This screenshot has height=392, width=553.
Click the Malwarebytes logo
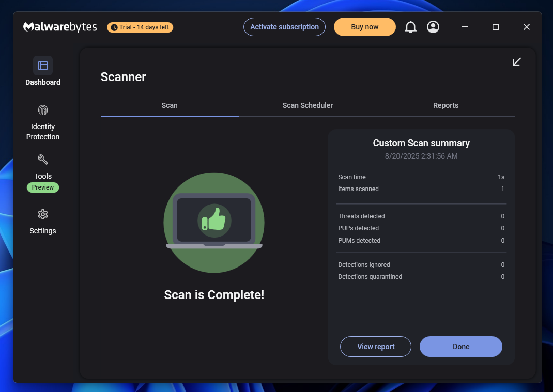[60, 27]
